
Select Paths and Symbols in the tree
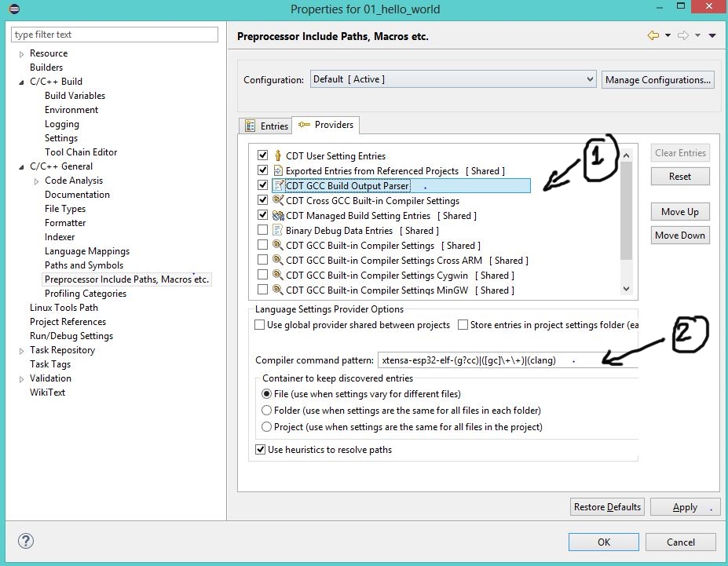(x=84, y=265)
